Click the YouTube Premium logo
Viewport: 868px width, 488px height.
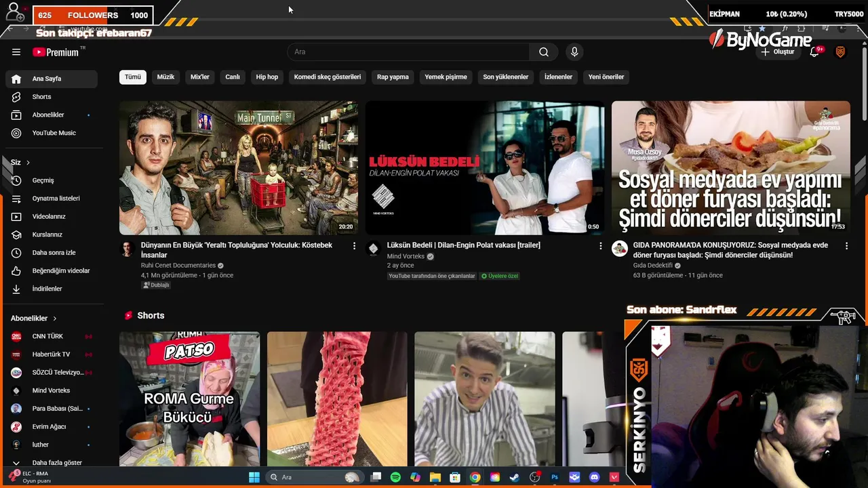coord(56,52)
